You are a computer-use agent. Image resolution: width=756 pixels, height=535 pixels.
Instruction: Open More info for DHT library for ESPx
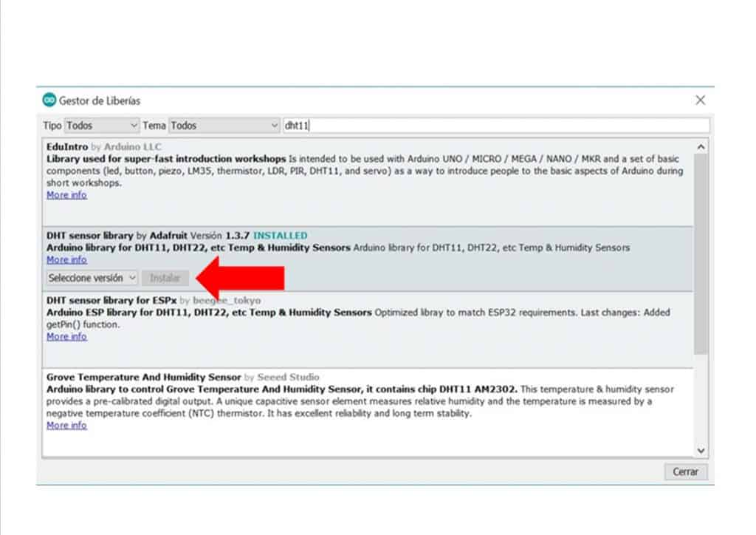point(66,337)
